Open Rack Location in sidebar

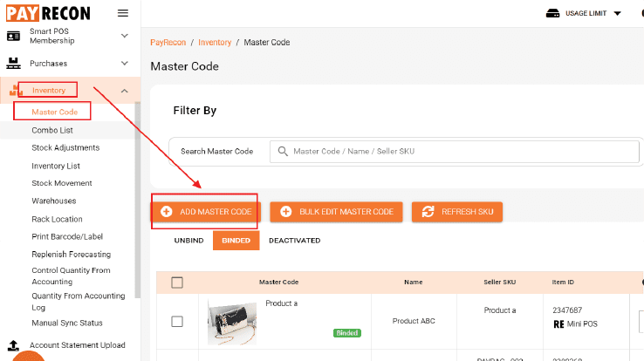coord(57,219)
